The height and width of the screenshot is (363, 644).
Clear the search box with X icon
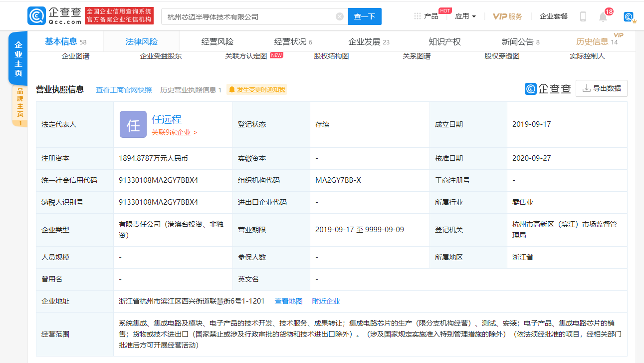[340, 16]
